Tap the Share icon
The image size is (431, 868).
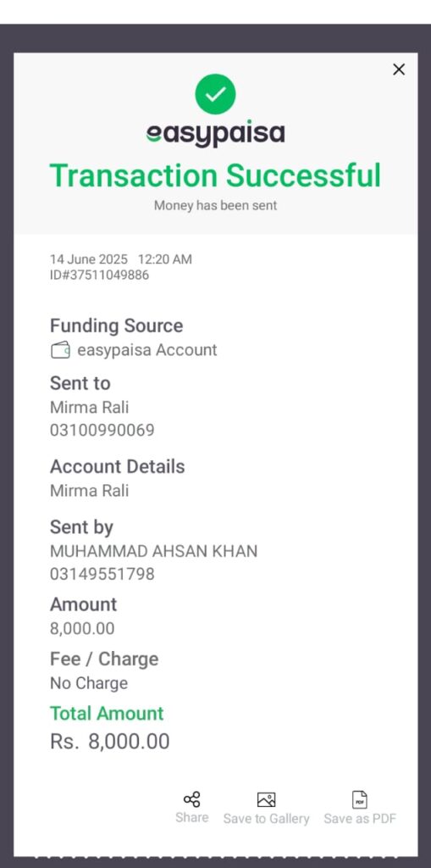click(192, 799)
